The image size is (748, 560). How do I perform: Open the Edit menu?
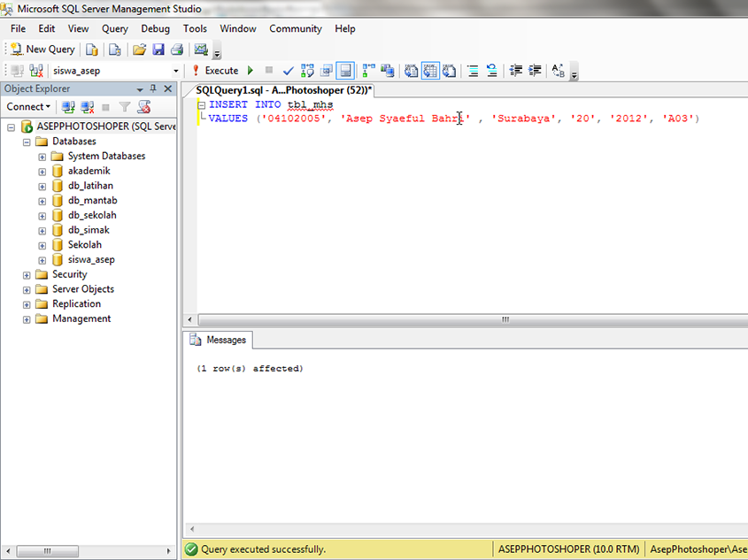coord(47,28)
